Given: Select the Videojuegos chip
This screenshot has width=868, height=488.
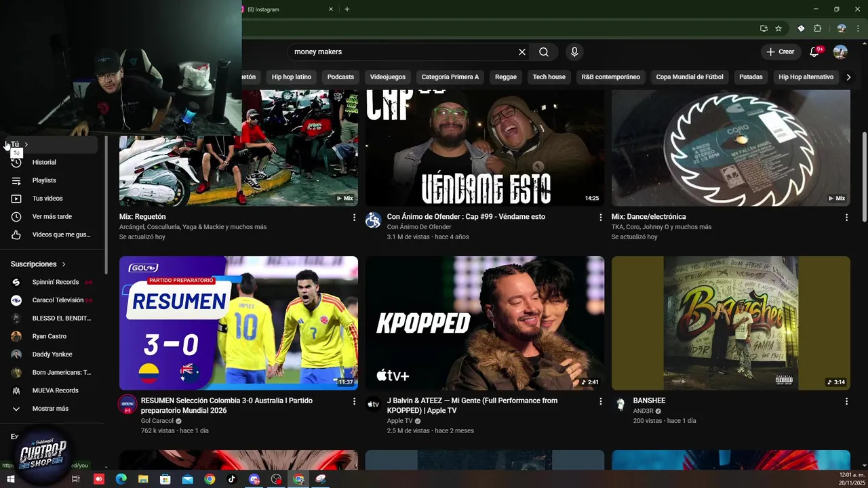Looking at the screenshot, I should pyautogui.click(x=388, y=77).
